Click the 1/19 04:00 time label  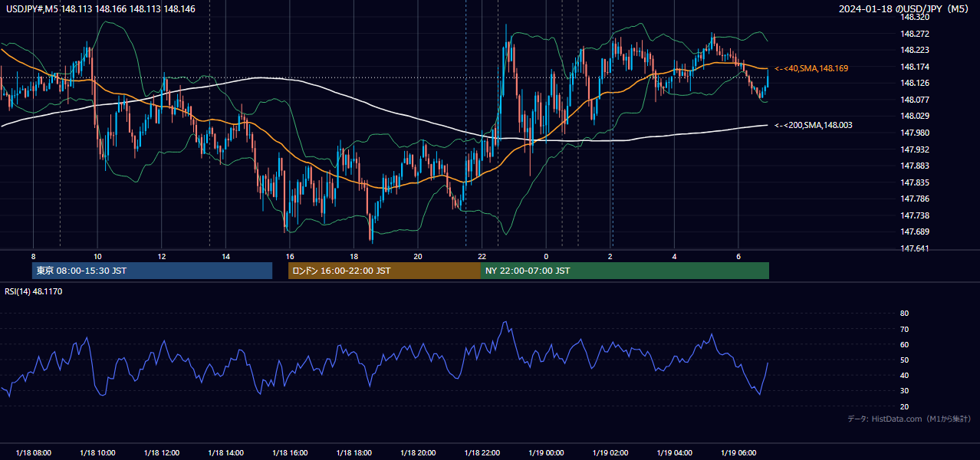(x=674, y=453)
